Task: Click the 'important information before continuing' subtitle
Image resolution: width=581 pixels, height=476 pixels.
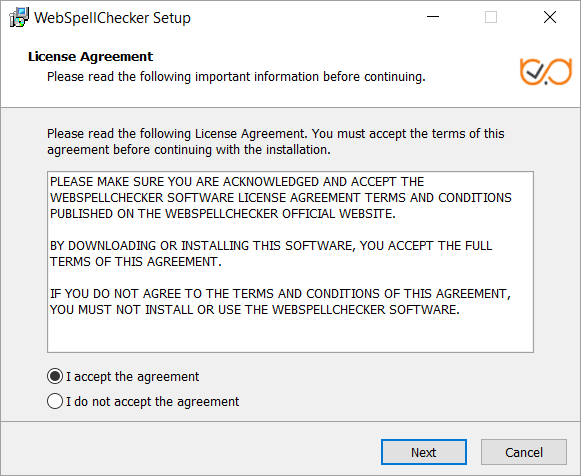Action: pos(236,77)
